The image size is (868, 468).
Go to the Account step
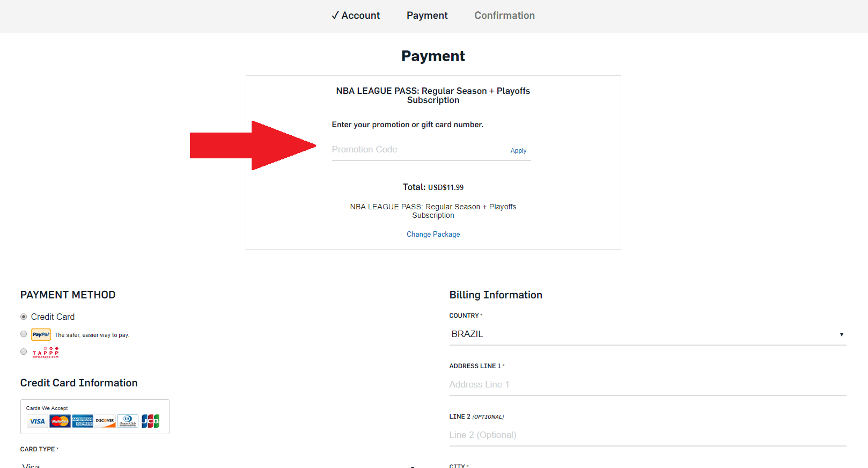coord(356,16)
